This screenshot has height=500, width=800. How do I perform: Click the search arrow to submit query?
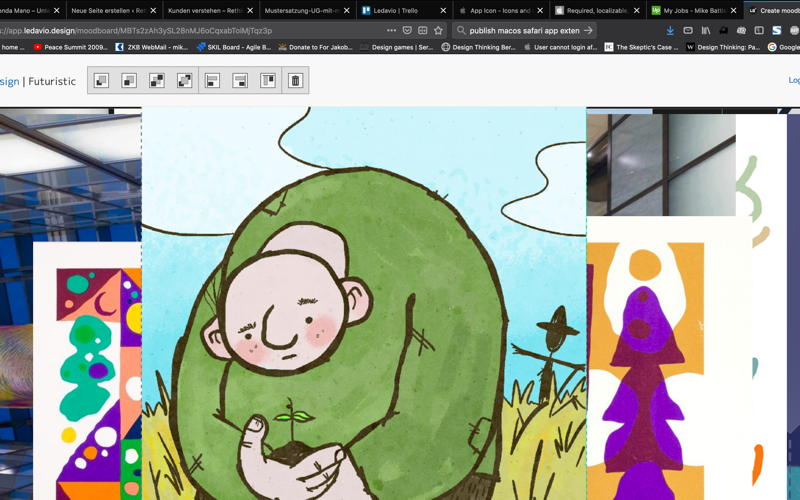point(588,31)
